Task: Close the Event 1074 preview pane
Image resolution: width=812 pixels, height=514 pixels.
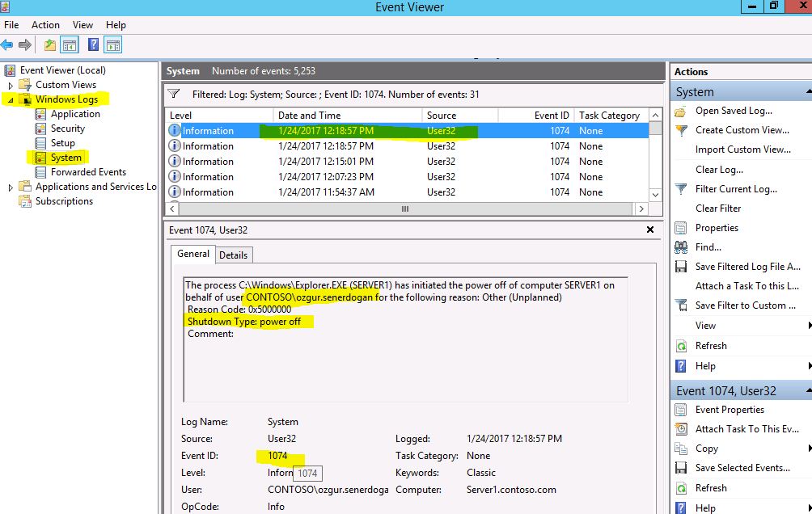Action: [x=650, y=230]
